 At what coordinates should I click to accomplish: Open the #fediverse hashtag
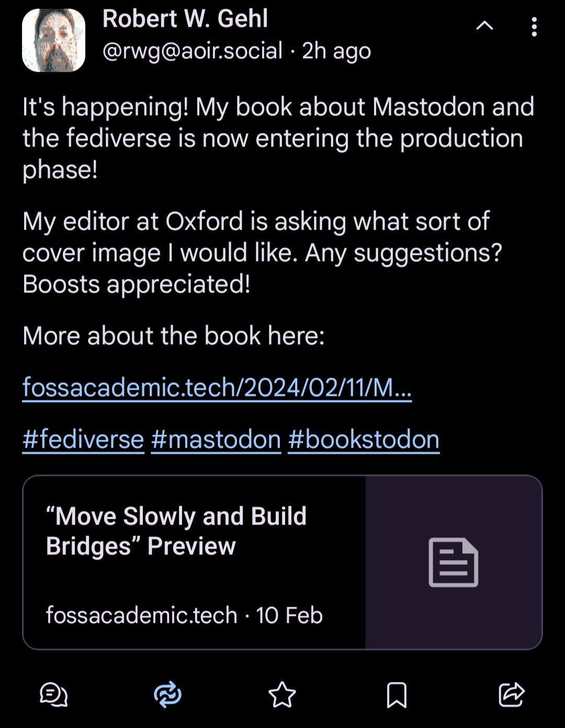[83, 439]
